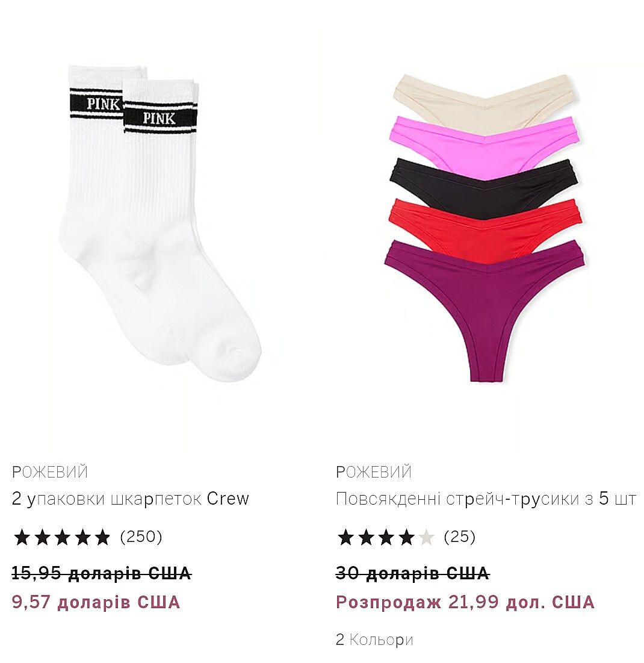Click the crossed-out 30 доларів США price
This screenshot has width=644, height=663.
point(412,574)
